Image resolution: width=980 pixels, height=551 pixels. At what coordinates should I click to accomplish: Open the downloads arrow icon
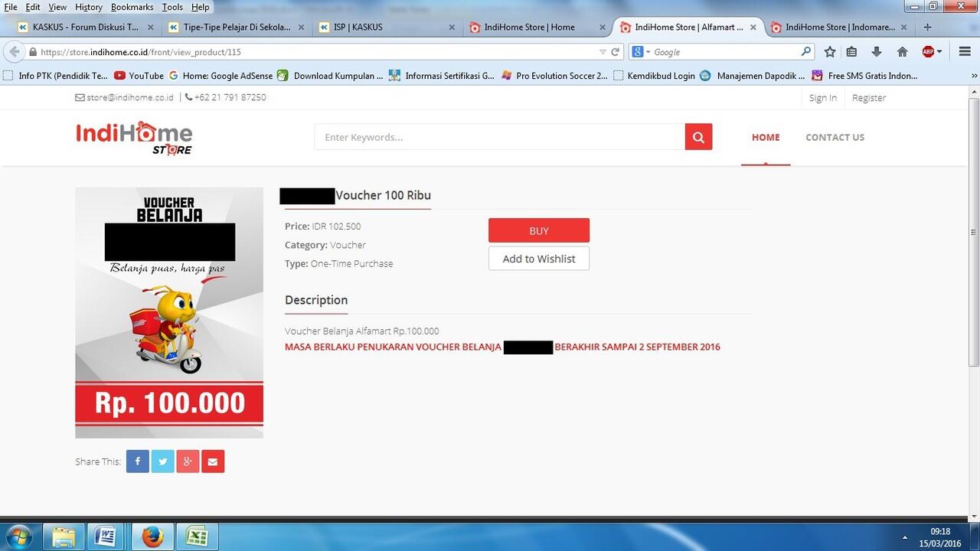click(877, 52)
